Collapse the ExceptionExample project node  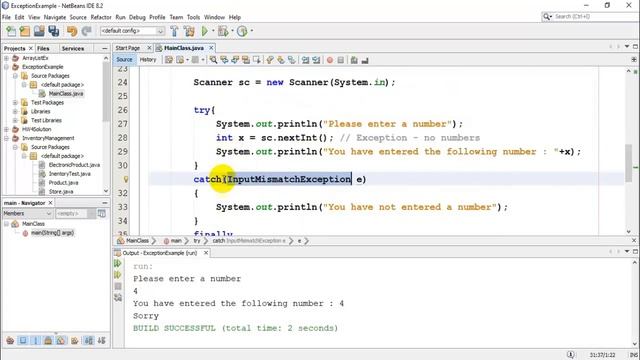[x=6, y=67]
